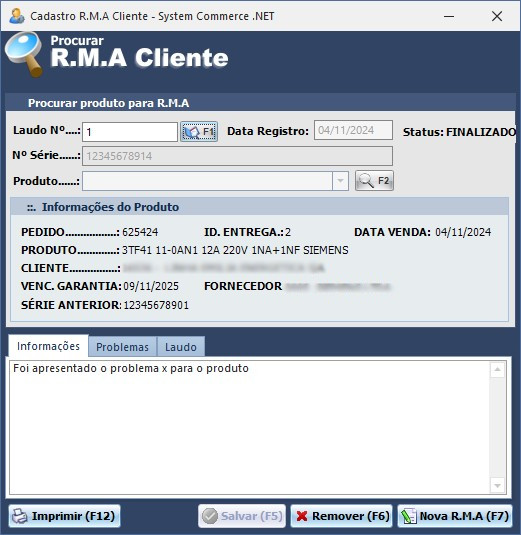Click Remover (F6) to delete the R.M.A
Viewport: 521px width, 535px height.
pos(342,516)
